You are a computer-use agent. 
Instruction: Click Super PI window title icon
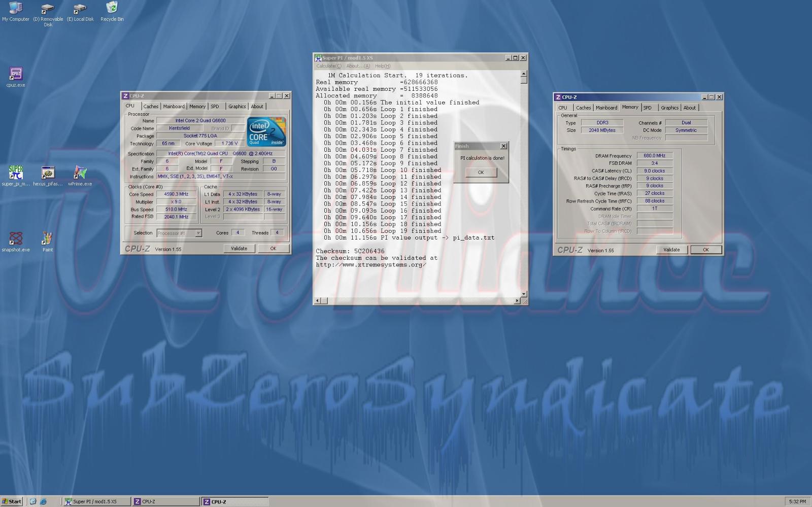pyautogui.click(x=318, y=58)
